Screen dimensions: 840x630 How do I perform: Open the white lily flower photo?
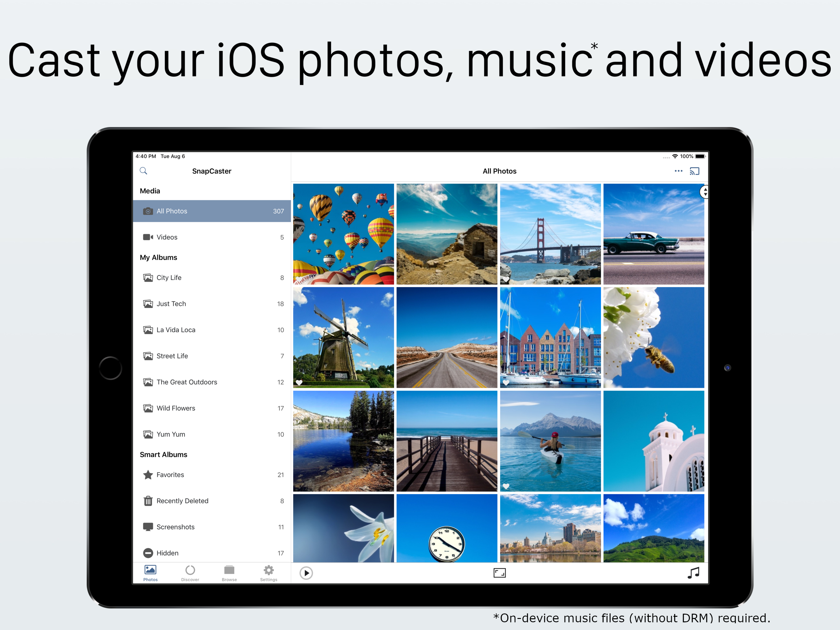[x=343, y=528]
